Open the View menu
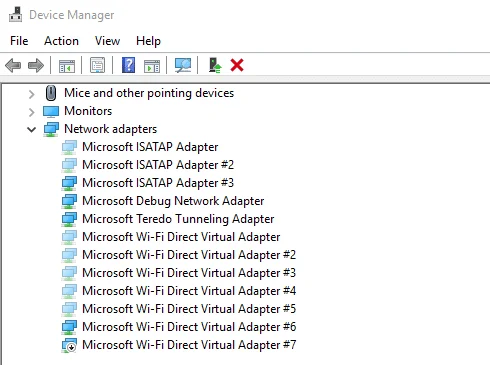 (x=107, y=41)
